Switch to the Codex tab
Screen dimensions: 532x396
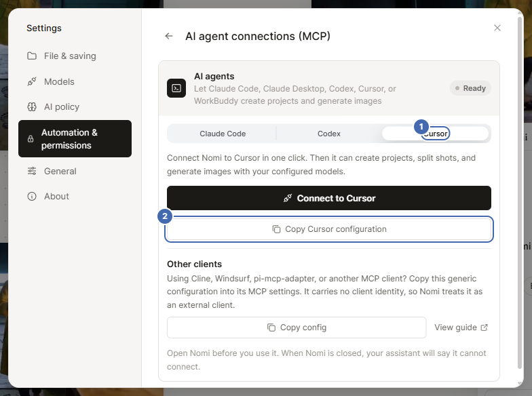pyautogui.click(x=328, y=134)
